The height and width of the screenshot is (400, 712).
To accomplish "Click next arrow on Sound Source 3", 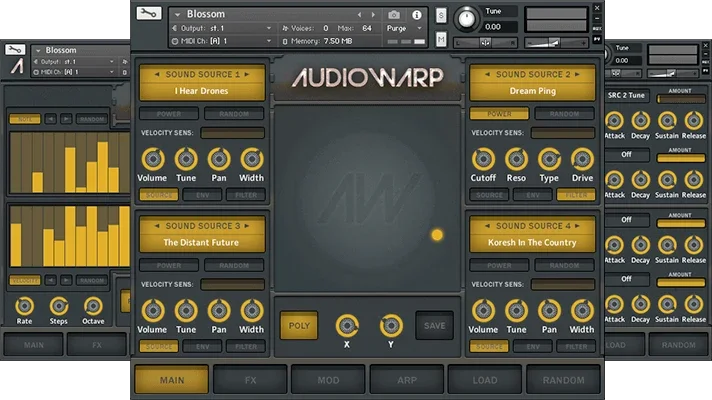I will 247,226.
